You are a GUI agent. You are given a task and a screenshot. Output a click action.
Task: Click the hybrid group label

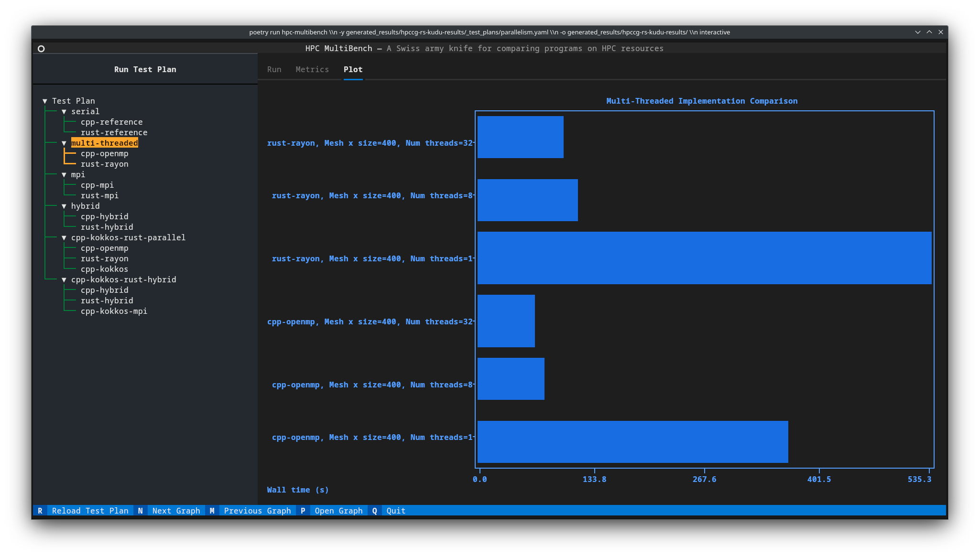tap(86, 206)
